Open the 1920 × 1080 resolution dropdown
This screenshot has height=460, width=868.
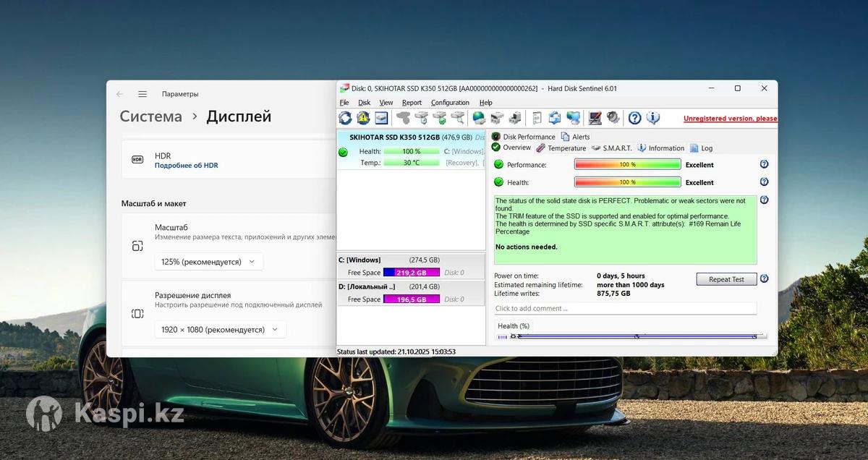[x=220, y=330]
